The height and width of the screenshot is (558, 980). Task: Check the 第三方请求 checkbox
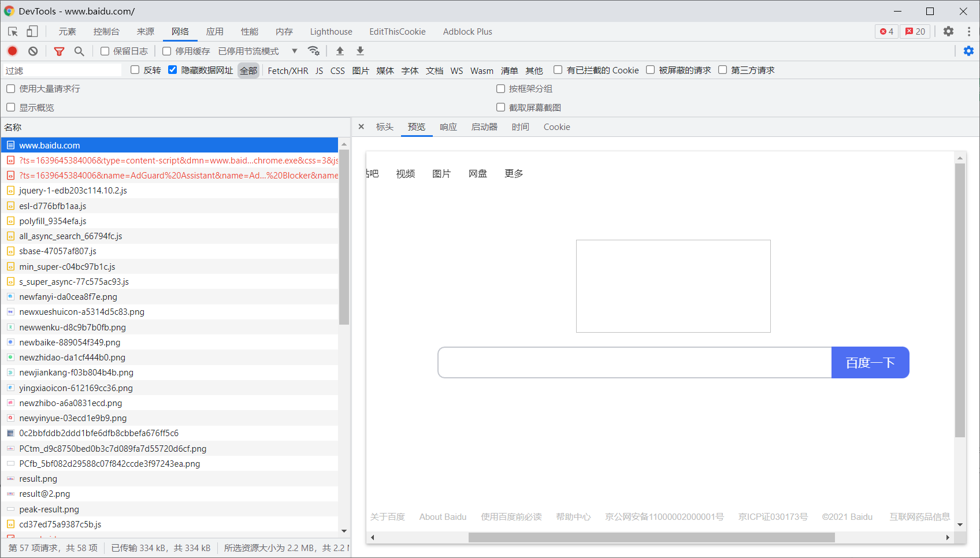point(722,70)
